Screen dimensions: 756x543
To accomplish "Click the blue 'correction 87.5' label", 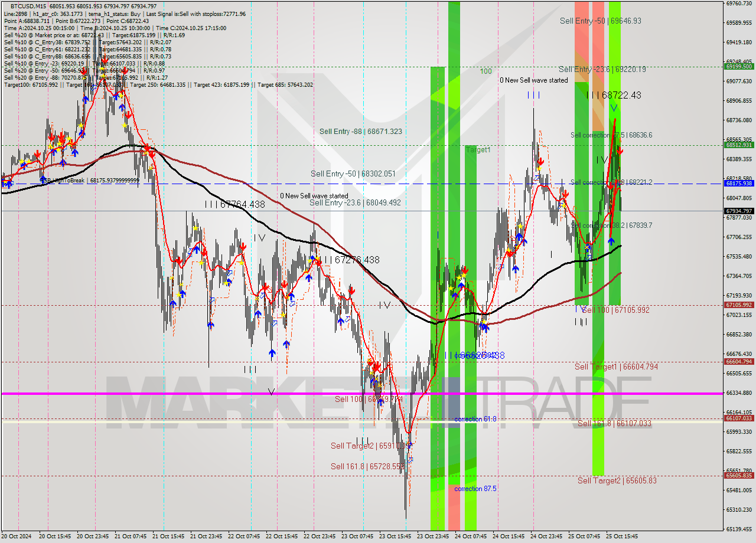I will (475, 489).
